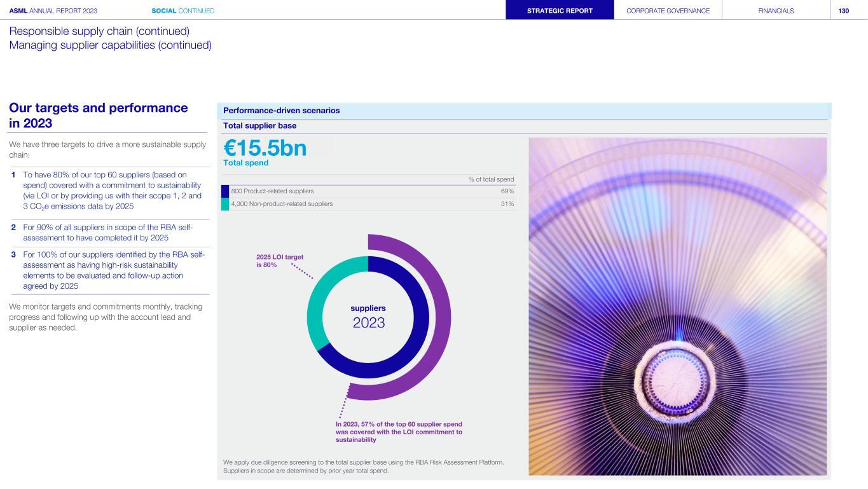Image resolution: width=868 pixels, height=489 pixels.
Task: Click the 57% top 60 supplier spend annotation
Action: tap(399, 432)
